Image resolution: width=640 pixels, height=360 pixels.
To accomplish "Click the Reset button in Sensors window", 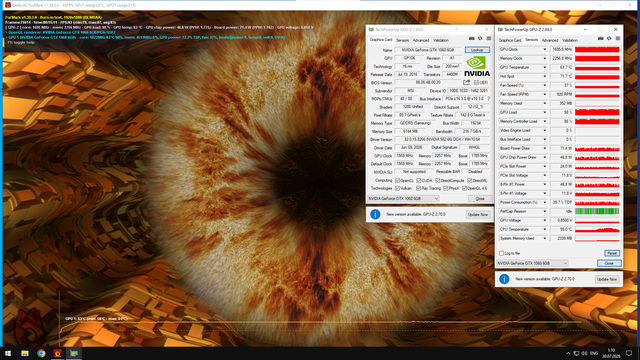I will (x=612, y=253).
